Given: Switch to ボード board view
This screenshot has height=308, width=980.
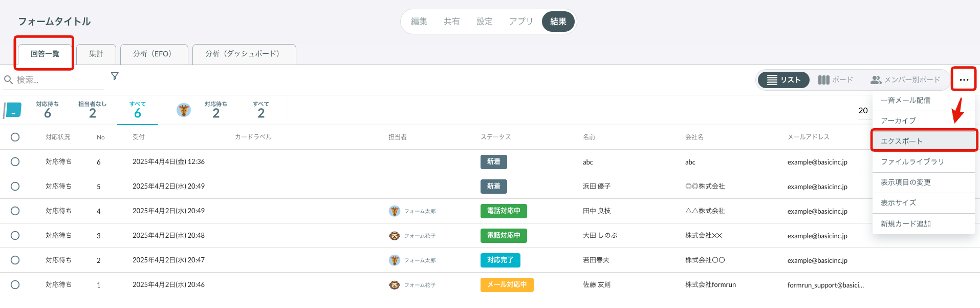Looking at the screenshot, I should coord(835,80).
